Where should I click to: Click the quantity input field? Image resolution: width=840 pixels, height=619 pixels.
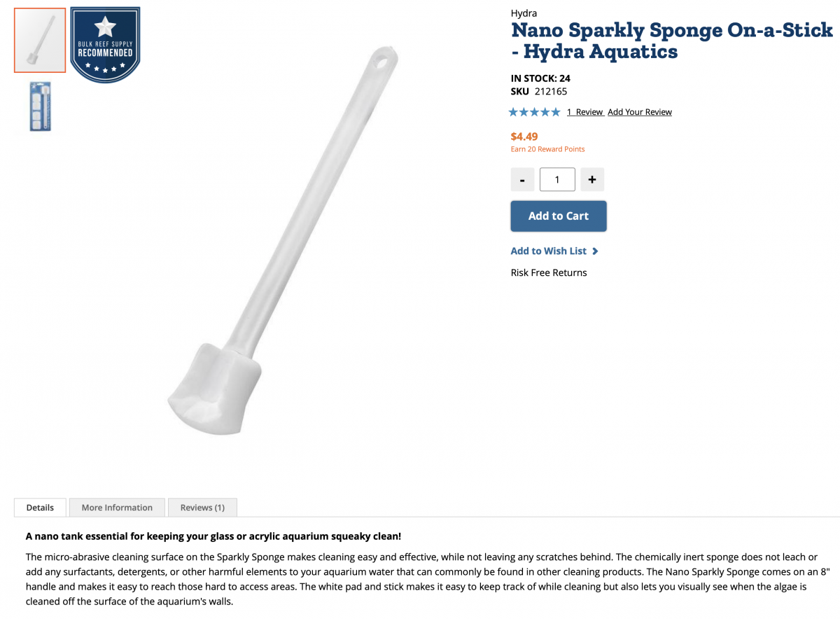point(557,180)
